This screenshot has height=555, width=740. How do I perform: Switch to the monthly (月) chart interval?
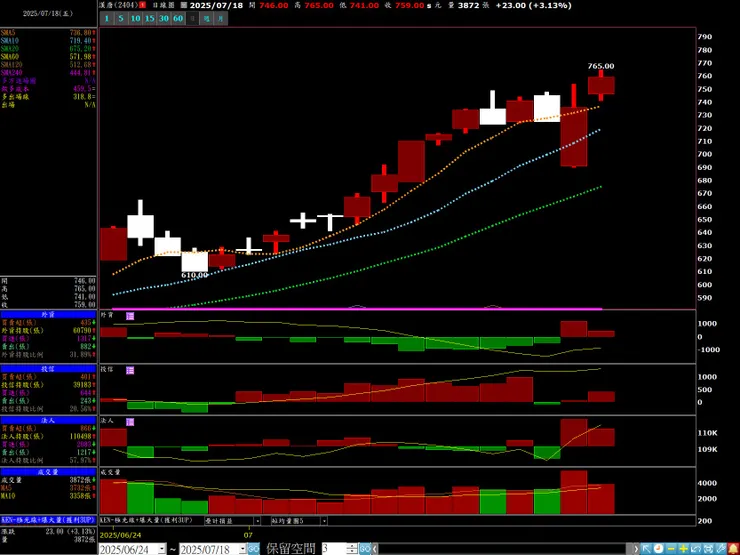pyautogui.click(x=220, y=18)
